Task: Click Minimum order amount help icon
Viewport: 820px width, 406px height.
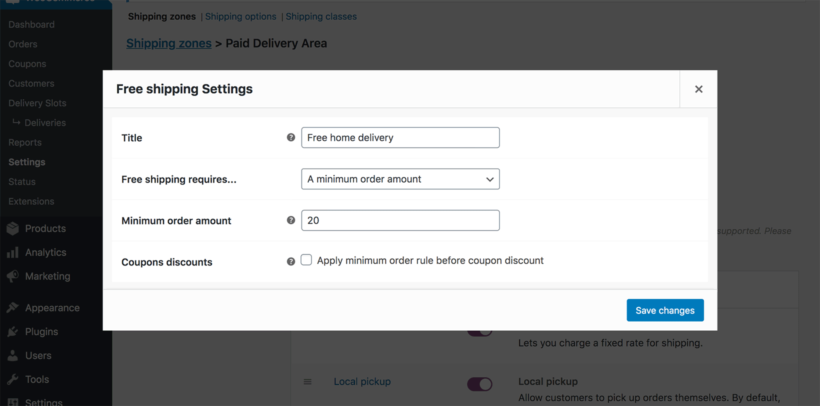Action: 291,220
